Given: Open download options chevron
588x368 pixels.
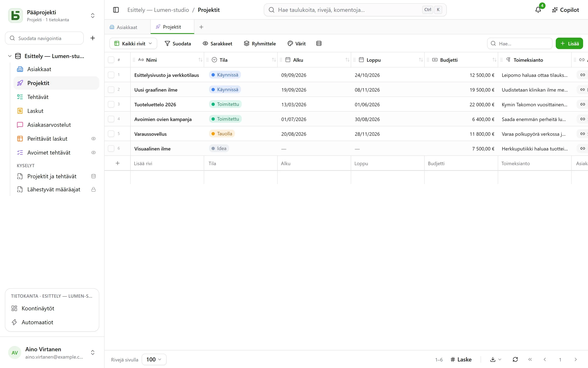Looking at the screenshot, I should coord(500,359).
